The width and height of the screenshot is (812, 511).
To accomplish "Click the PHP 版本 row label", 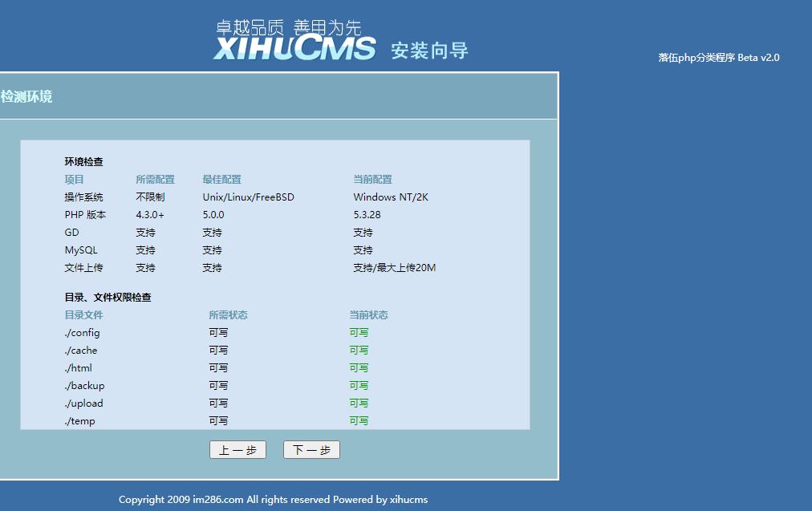I will click(85, 215).
